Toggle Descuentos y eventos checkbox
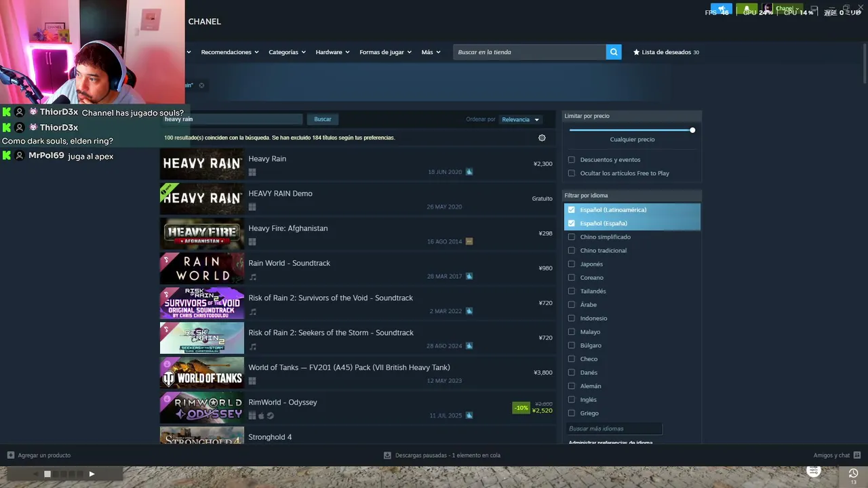 [572, 160]
